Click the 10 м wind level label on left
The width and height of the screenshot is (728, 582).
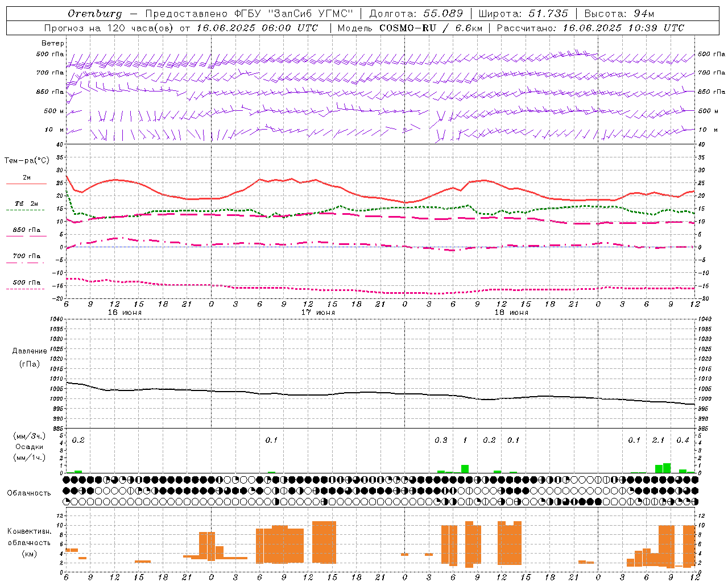55,130
